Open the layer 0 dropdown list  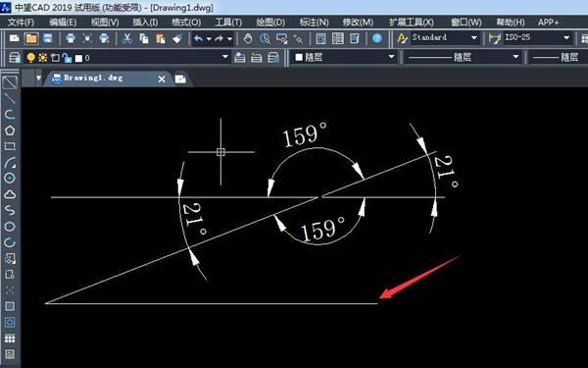pyautogui.click(x=126, y=58)
